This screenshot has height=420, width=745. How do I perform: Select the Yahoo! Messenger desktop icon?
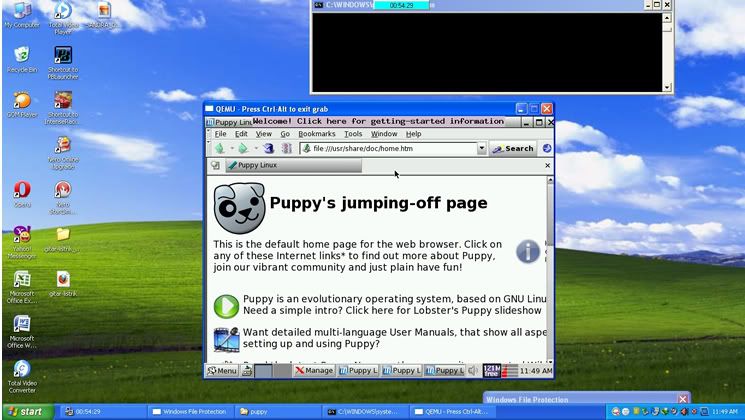coord(22,242)
